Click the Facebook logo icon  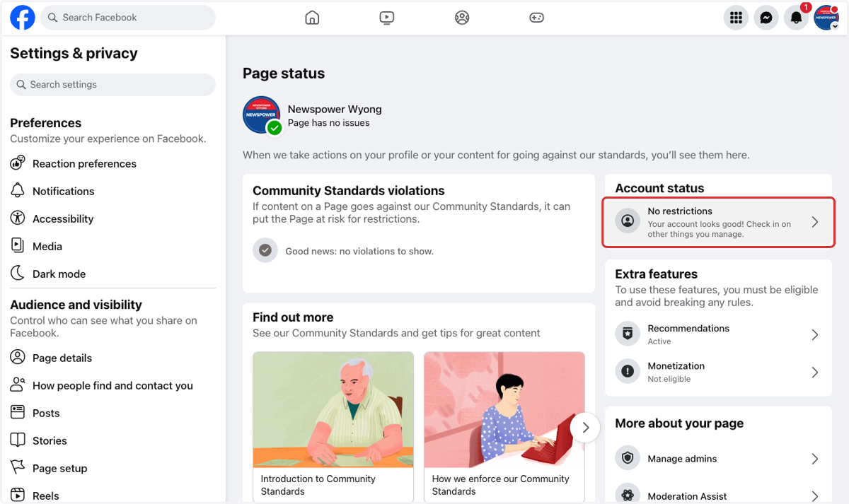[x=23, y=18]
